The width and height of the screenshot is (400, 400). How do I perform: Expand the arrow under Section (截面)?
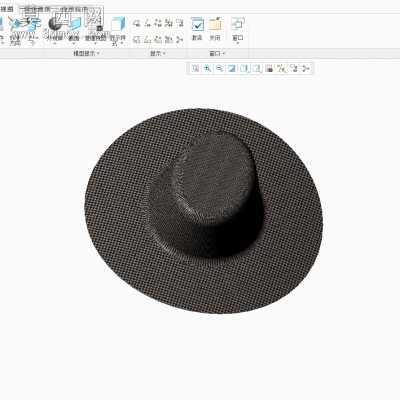tap(74, 44)
